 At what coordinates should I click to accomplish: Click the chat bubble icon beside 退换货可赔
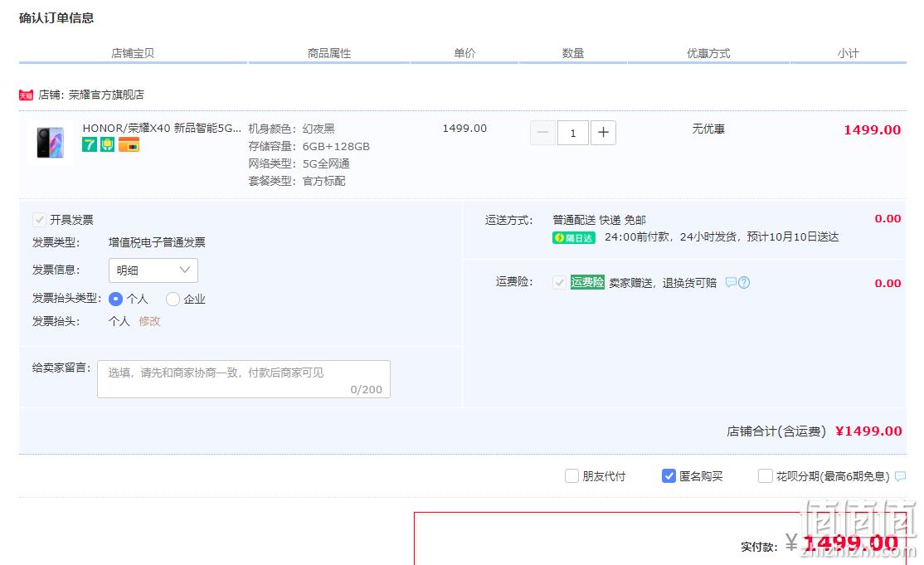pyautogui.click(x=731, y=283)
